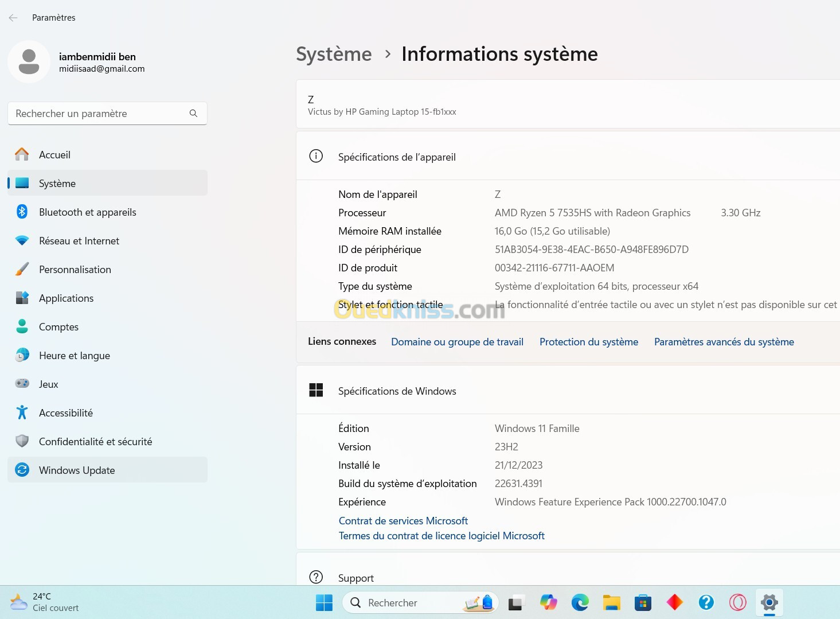Click the Personnalisation paintbrush icon
The image size is (840, 619).
22,269
